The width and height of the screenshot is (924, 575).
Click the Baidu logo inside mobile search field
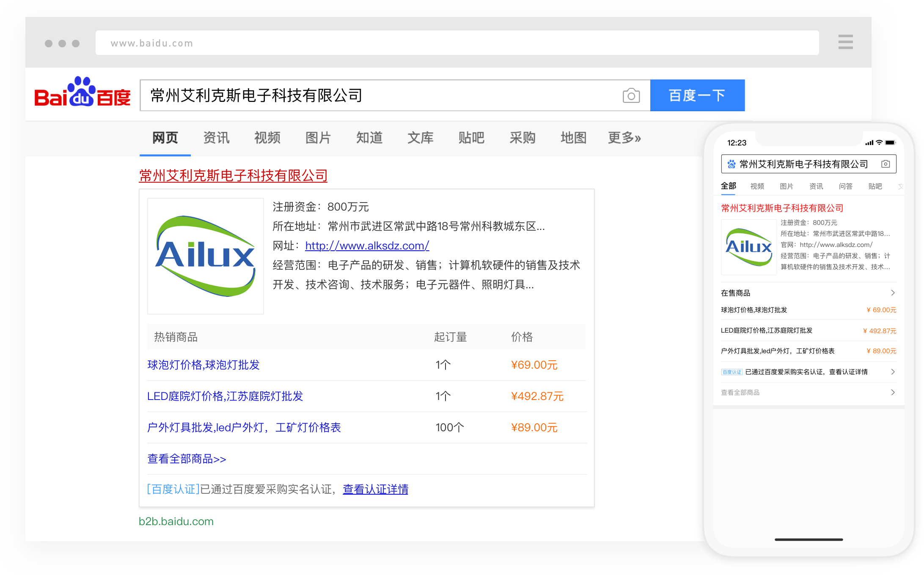731,164
